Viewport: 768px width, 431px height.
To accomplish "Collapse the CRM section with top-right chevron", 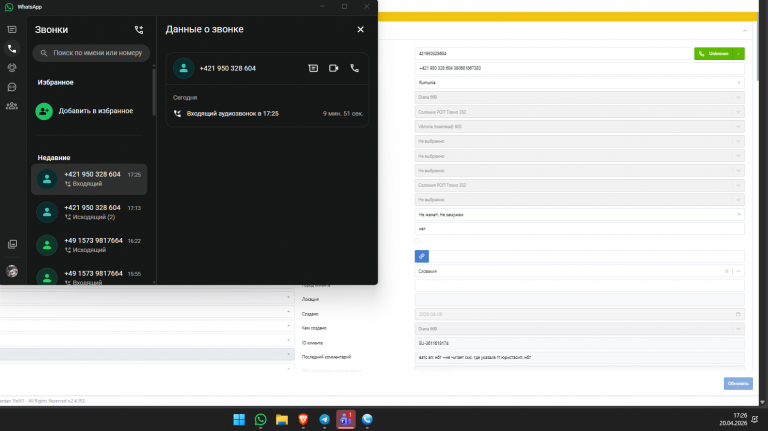I will pyautogui.click(x=745, y=31).
